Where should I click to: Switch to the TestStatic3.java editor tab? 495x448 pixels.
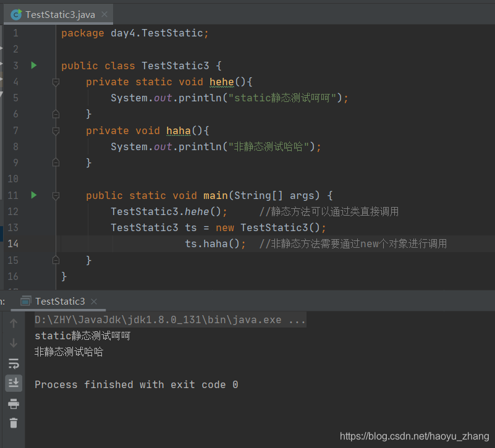coord(59,15)
